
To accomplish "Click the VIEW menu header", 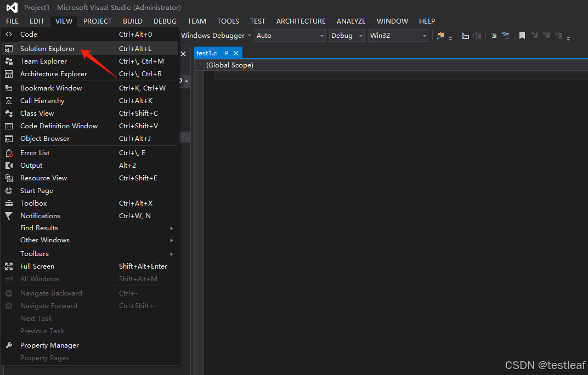I will [64, 21].
